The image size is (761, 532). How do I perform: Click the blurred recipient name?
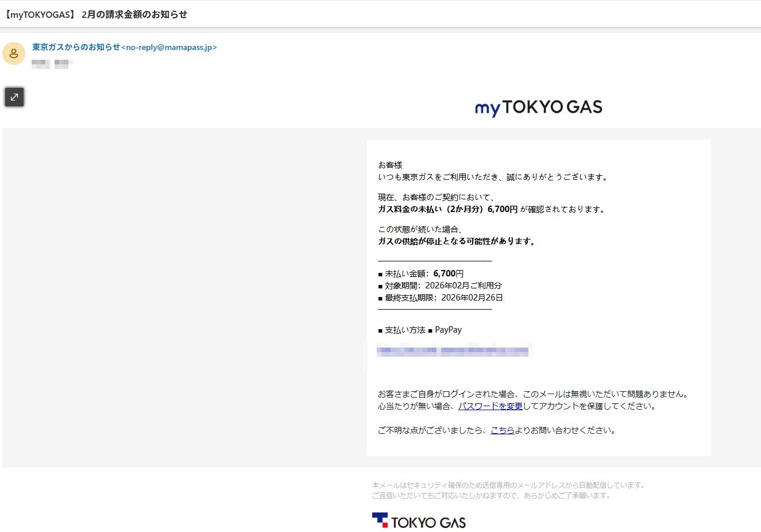point(52,63)
